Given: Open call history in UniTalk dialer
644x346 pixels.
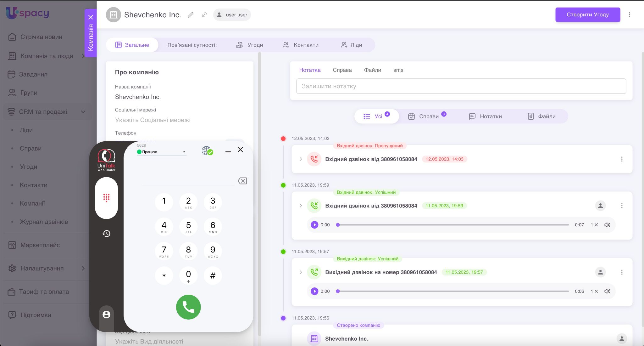Looking at the screenshot, I should click(106, 234).
